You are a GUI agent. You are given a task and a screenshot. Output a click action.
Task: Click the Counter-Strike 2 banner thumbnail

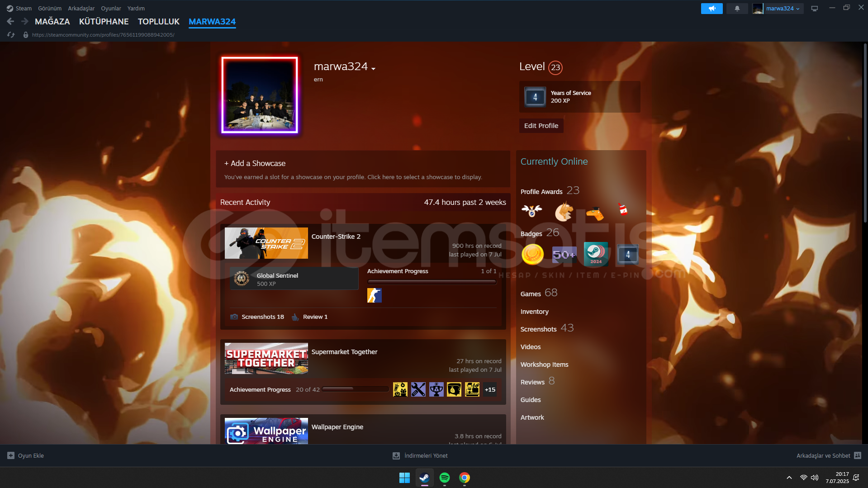tap(266, 243)
